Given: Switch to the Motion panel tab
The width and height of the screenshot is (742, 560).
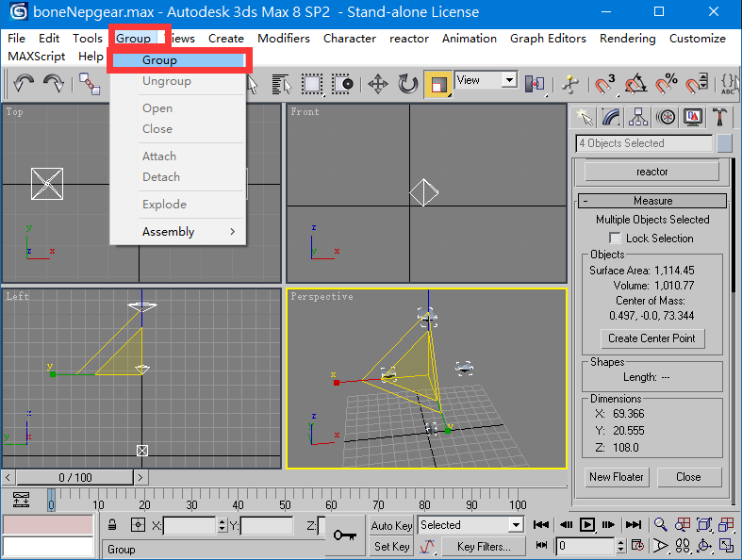Looking at the screenshot, I should pyautogui.click(x=667, y=117).
